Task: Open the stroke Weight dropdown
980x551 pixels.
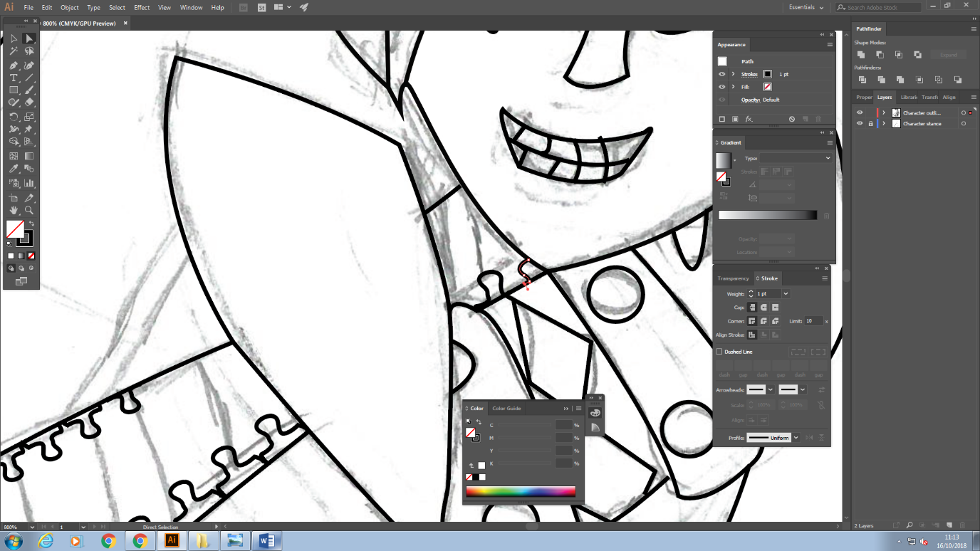Action: [x=786, y=293]
